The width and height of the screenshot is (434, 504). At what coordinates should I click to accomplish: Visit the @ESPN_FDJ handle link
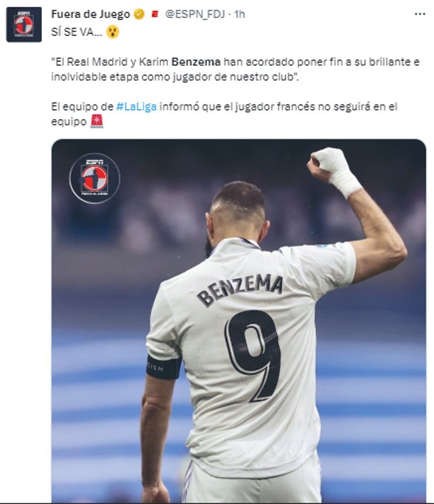(195, 14)
